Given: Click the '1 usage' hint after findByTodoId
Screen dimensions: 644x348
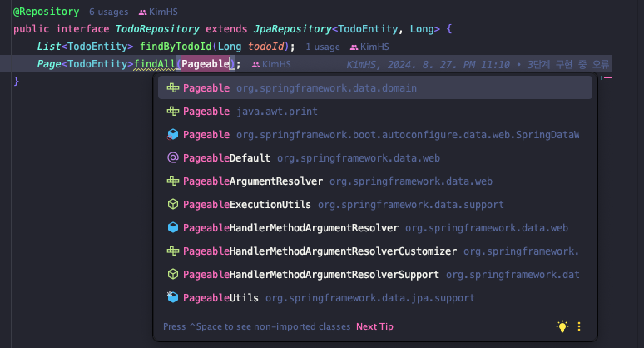Looking at the screenshot, I should click(323, 47).
